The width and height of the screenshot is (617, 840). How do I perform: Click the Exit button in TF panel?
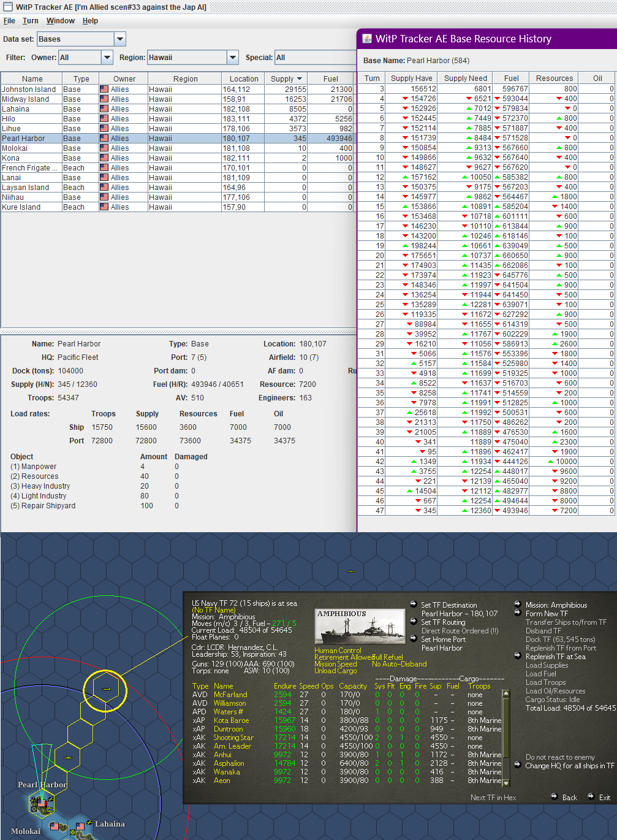tap(605, 797)
